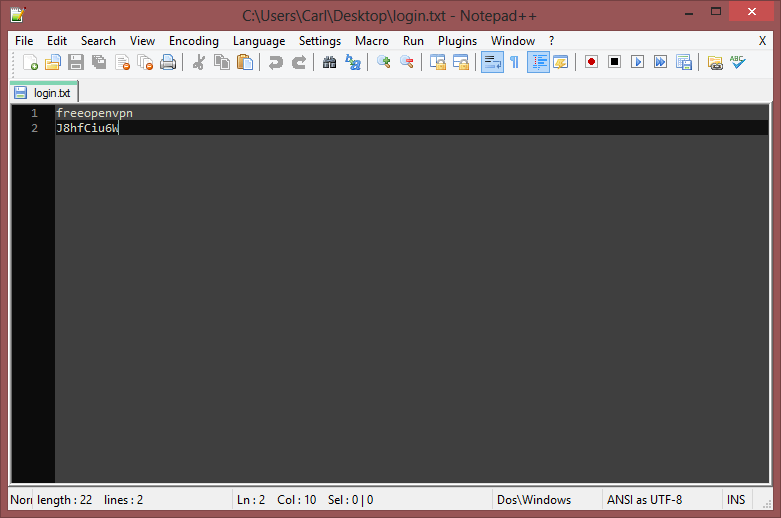Image resolution: width=781 pixels, height=518 pixels.
Task: Click line number 2 in margin
Action: pos(34,128)
